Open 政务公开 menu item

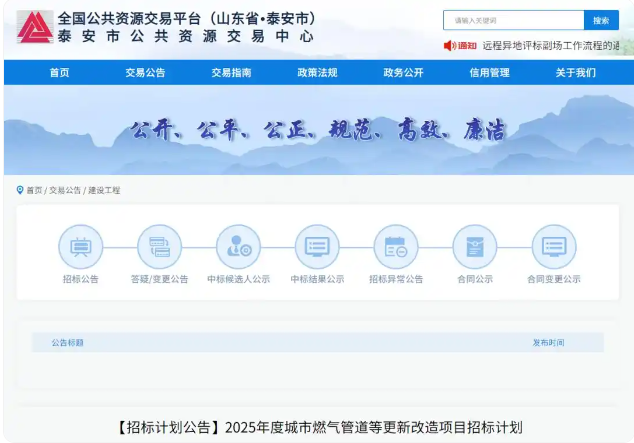(x=403, y=73)
